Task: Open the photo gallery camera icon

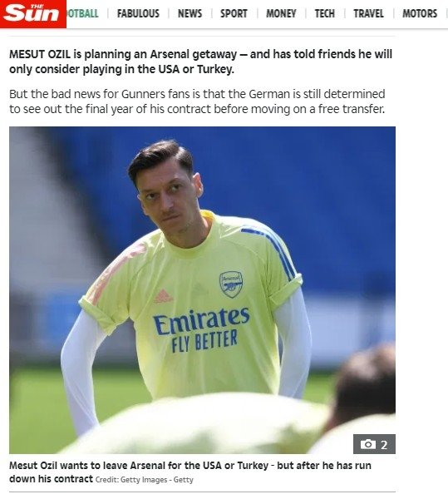Action: click(x=368, y=444)
